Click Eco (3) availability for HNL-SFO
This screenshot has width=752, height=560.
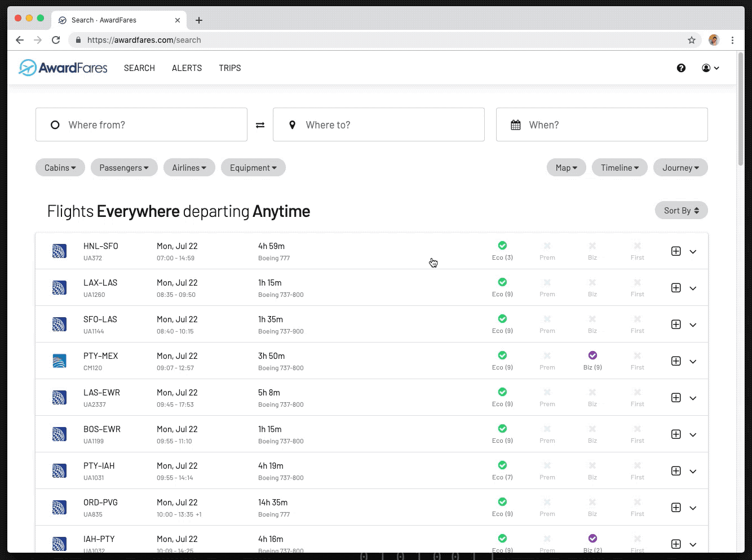point(502,251)
